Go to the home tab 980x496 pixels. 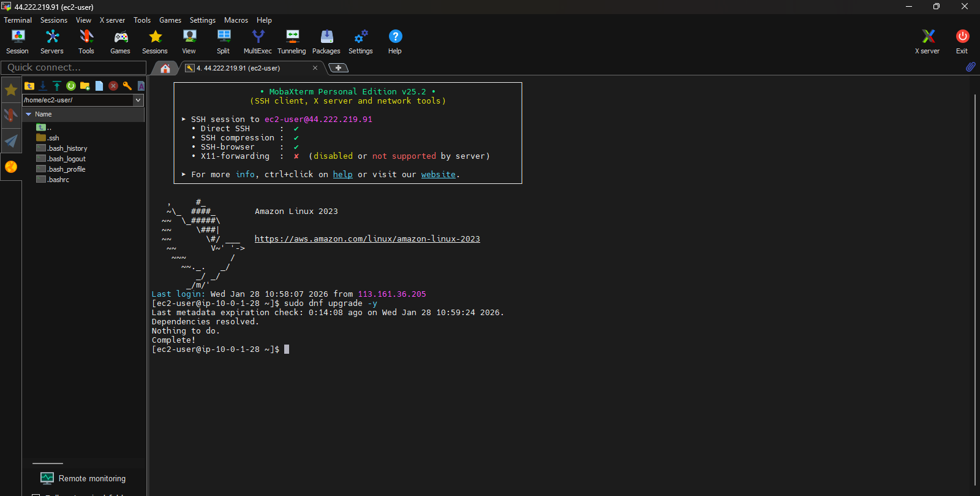click(165, 68)
